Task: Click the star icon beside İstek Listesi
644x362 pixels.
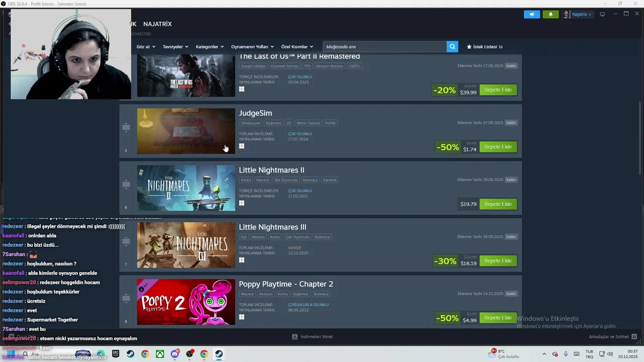Action: click(x=469, y=47)
